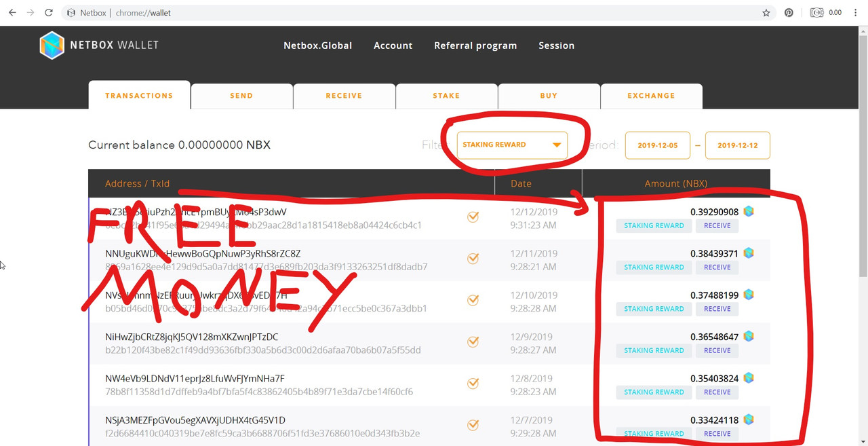
Task: Click the Staking Reward tag under 0.36548647
Action: [x=654, y=350]
